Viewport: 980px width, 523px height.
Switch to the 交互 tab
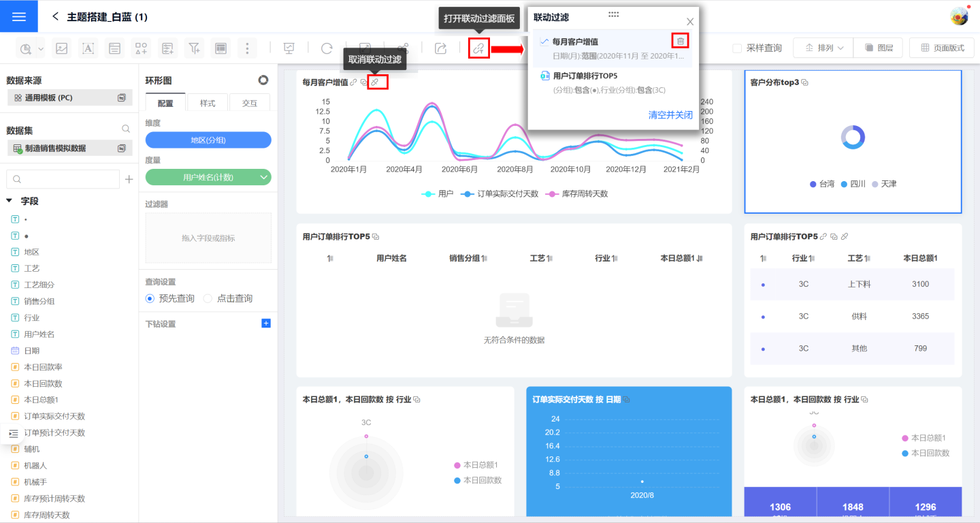pyautogui.click(x=250, y=103)
